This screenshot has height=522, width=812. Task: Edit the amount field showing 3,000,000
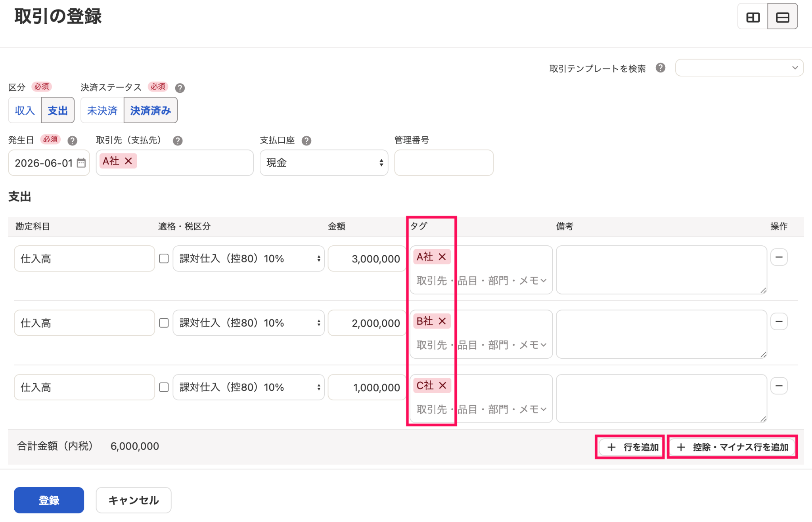click(367, 258)
